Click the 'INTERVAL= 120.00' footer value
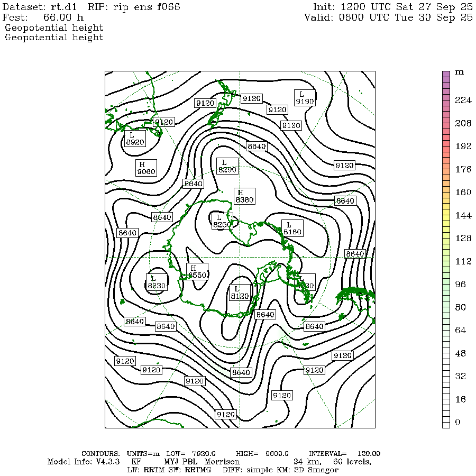The image size is (476, 476). click(344, 454)
